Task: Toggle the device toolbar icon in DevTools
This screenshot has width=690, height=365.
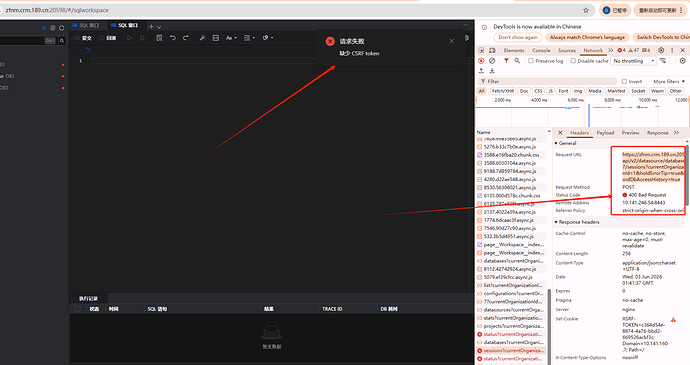Action: click(492, 51)
